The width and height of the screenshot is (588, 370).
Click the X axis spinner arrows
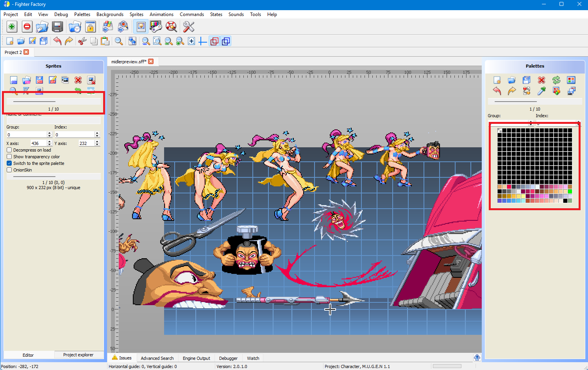coord(49,143)
